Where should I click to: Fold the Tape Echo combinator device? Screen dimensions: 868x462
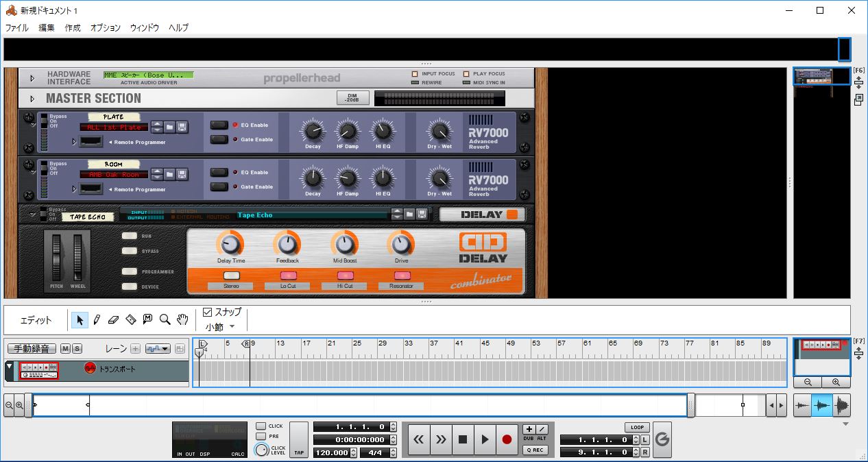[x=32, y=215]
